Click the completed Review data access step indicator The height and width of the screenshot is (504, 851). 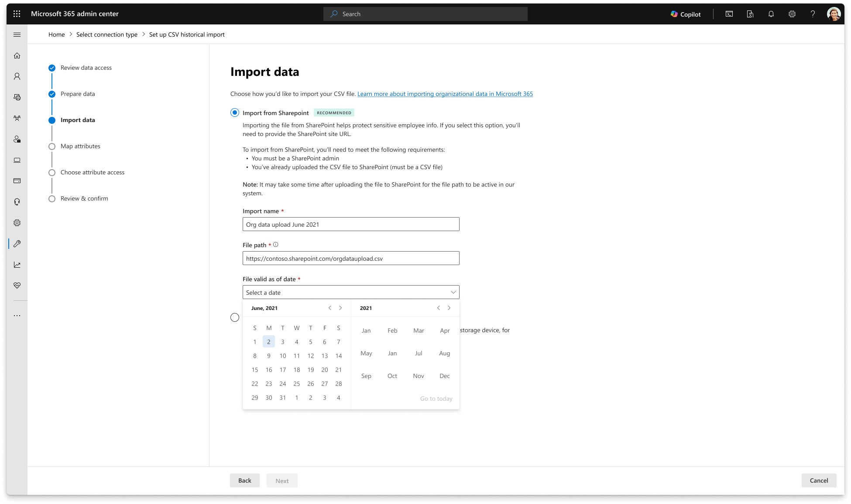point(52,68)
